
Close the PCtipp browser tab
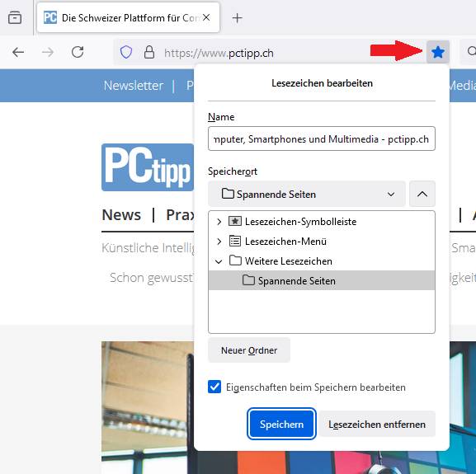tap(206, 17)
